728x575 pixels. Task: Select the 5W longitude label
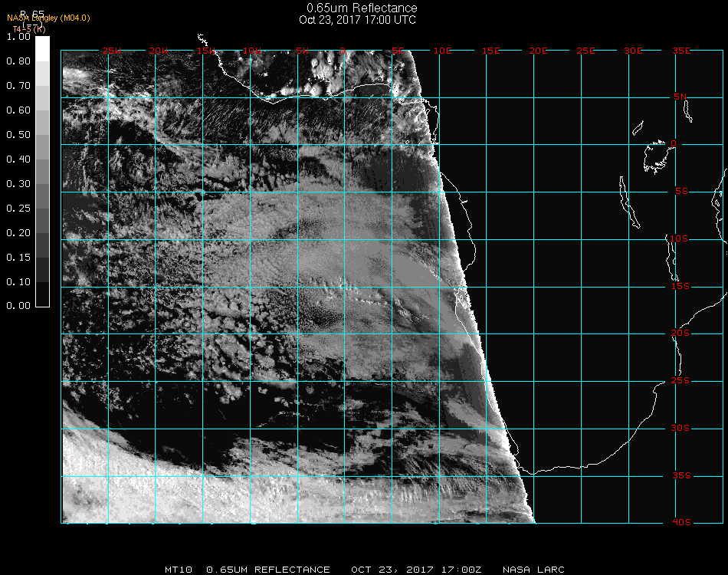pos(302,51)
